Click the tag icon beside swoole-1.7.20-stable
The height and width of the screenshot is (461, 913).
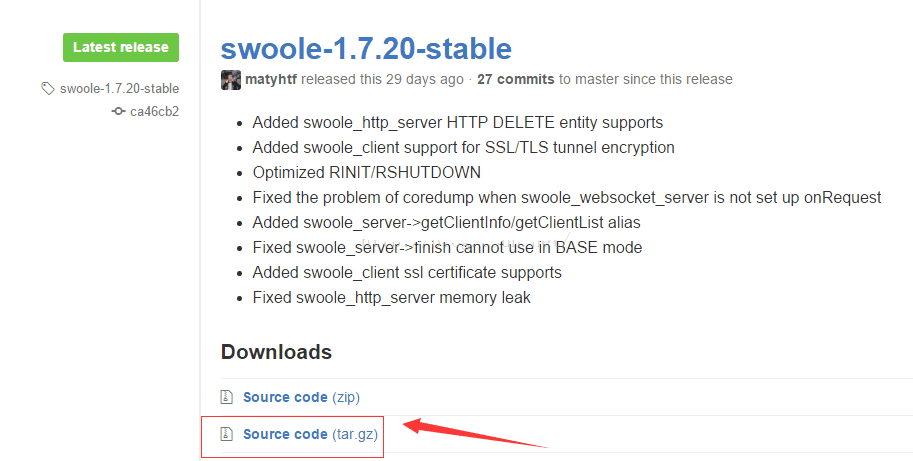coord(48,88)
